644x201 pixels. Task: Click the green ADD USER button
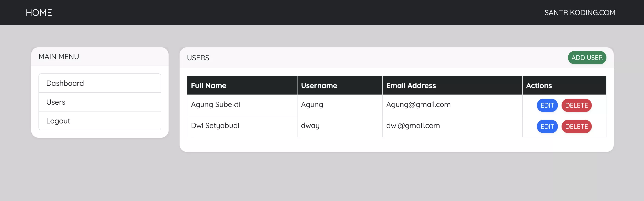[587, 58]
